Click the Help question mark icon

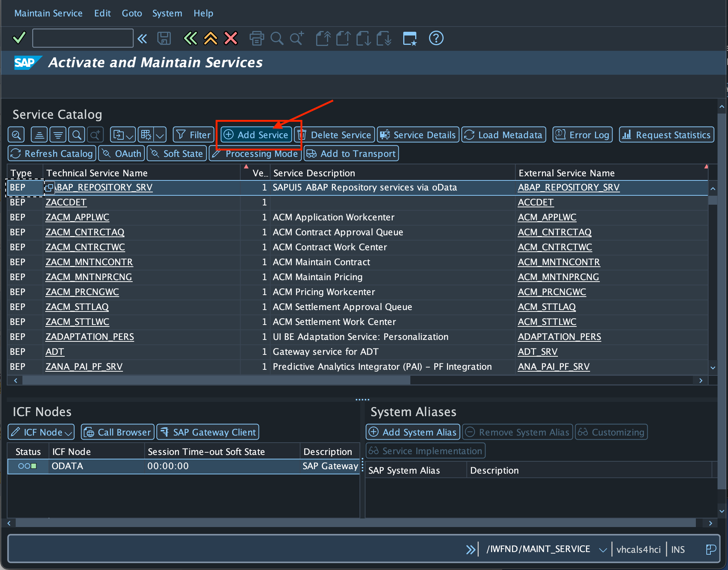coord(436,38)
